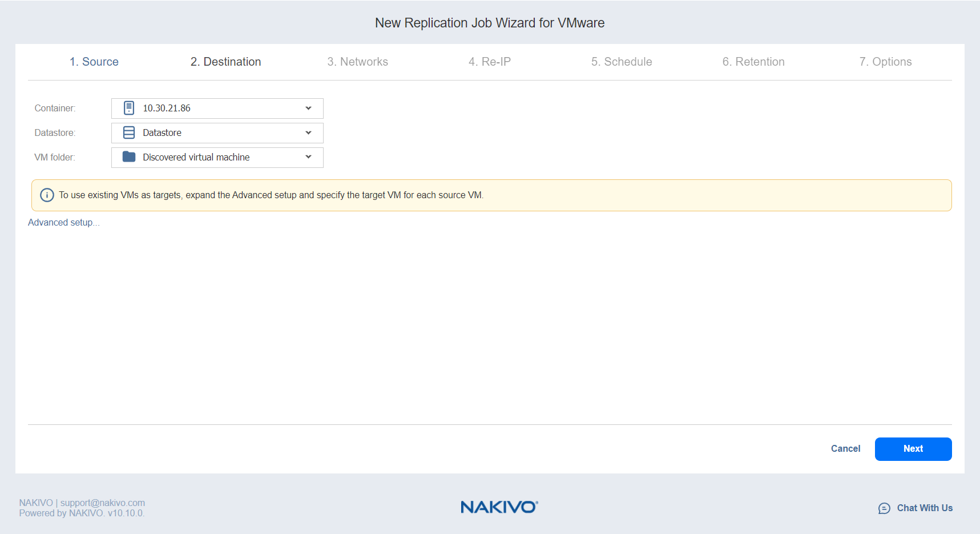Click the host server icon in Container field

click(x=129, y=108)
